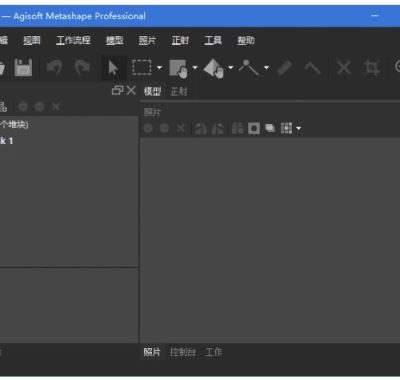Select the Navigation arrow pointer tool

[x=113, y=68]
